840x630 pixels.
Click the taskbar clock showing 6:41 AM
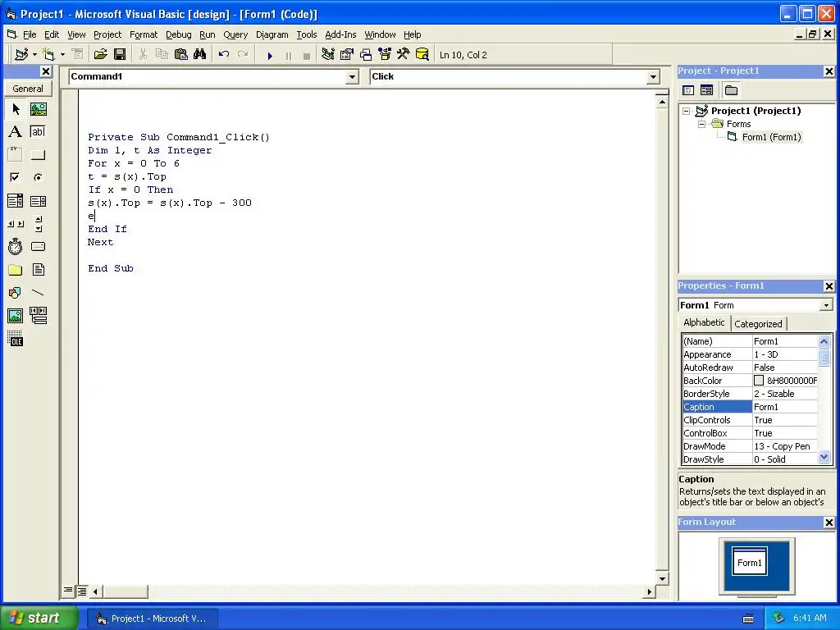[810, 619]
